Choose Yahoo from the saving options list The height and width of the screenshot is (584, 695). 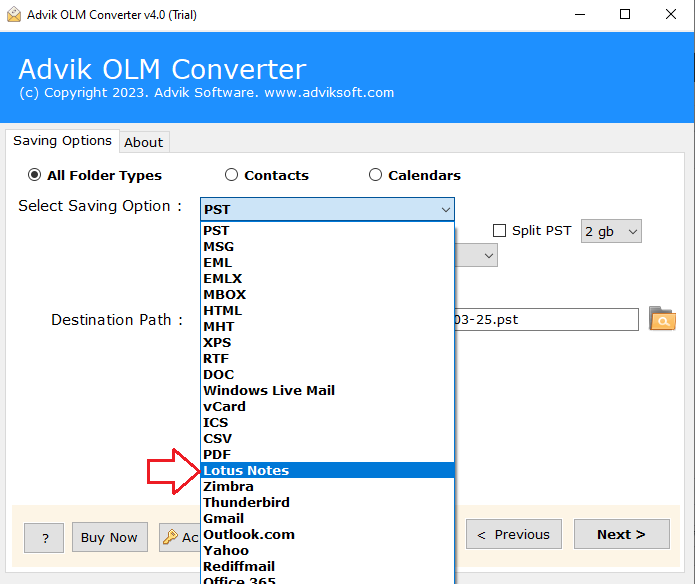click(x=327, y=550)
